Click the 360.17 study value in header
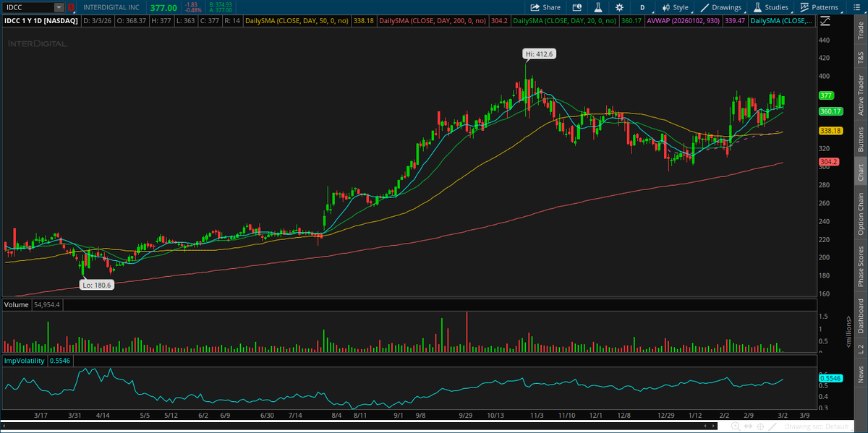The width and height of the screenshot is (868, 433). [x=632, y=21]
